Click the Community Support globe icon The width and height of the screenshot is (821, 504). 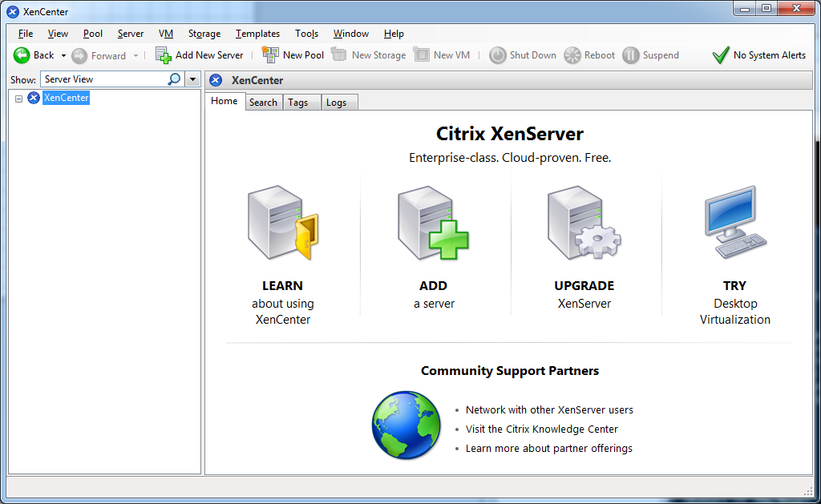click(406, 425)
